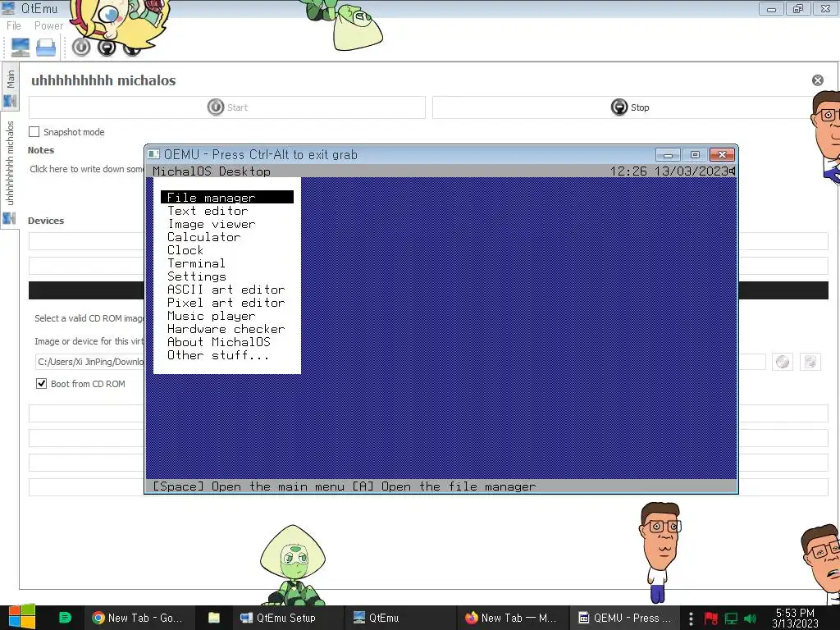Viewport: 840px width, 630px height.
Task: Open the File menu in QtEmu
Action: (x=13, y=25)
